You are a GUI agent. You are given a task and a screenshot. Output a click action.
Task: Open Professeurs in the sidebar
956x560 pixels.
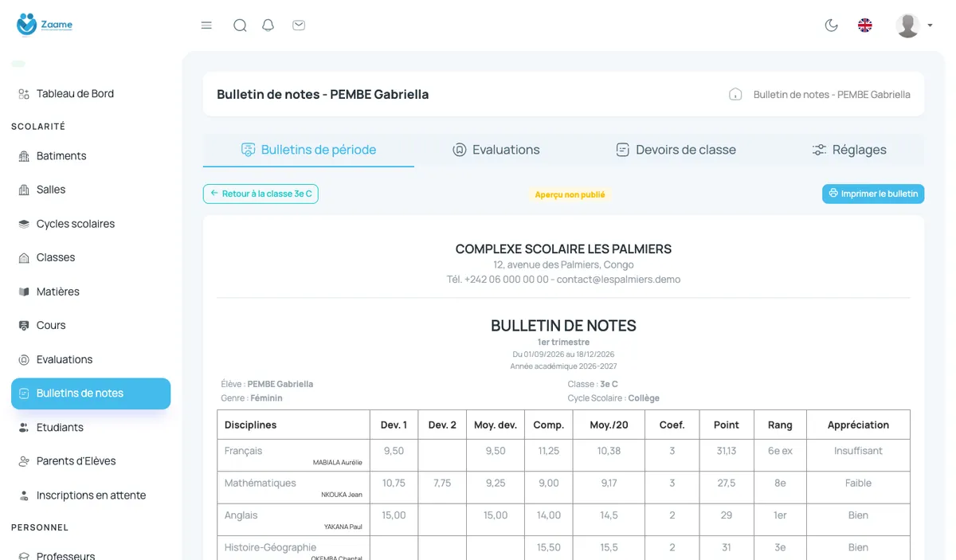click(x=91, y=555)
